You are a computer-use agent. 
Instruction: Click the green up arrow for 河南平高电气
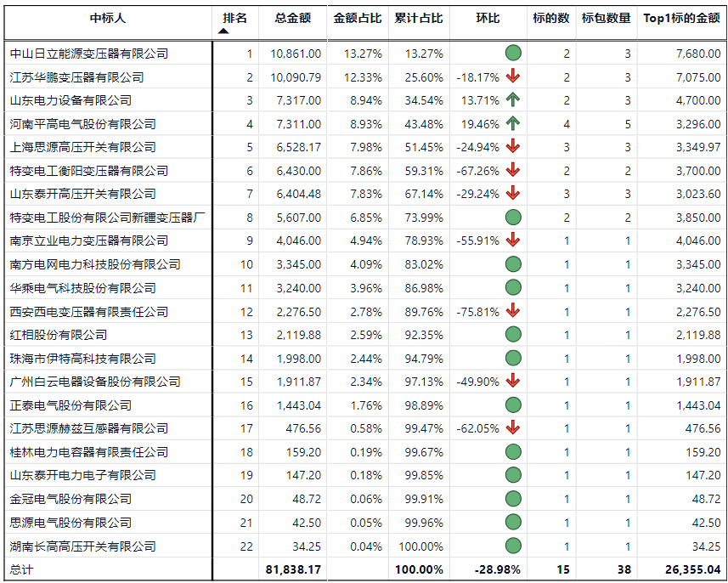click(513, 123)
